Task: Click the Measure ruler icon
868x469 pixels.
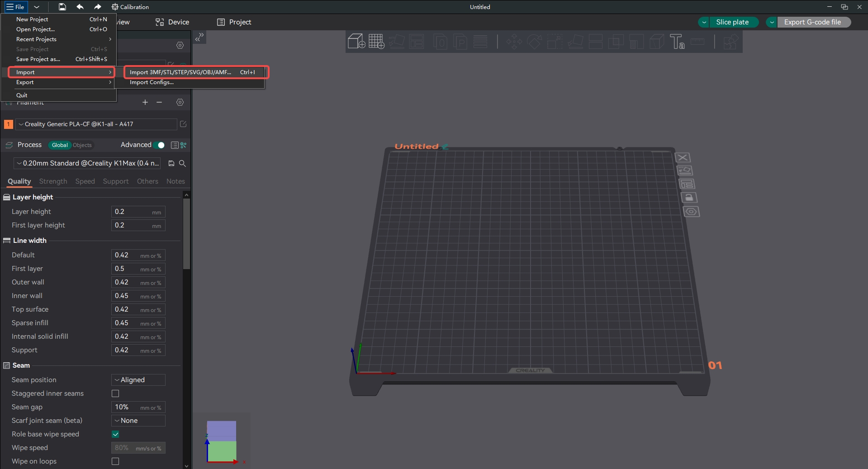Action: point(697,42)
